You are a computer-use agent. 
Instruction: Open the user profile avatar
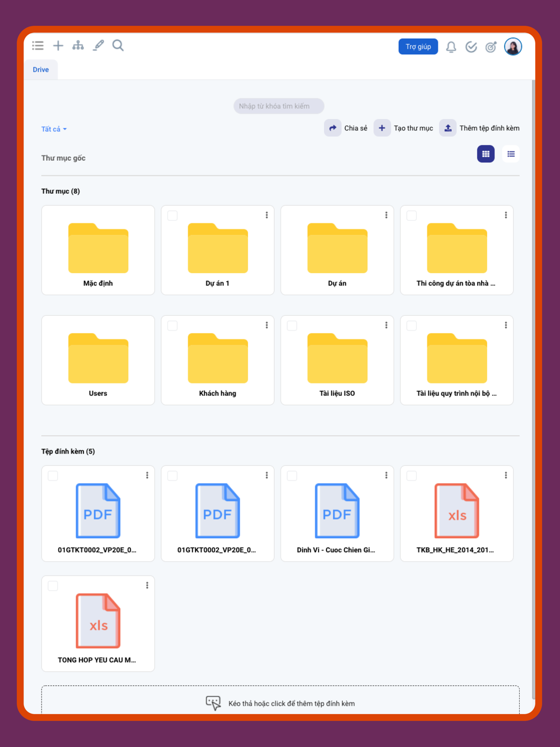pyautogui.click(x=513, y=46)
